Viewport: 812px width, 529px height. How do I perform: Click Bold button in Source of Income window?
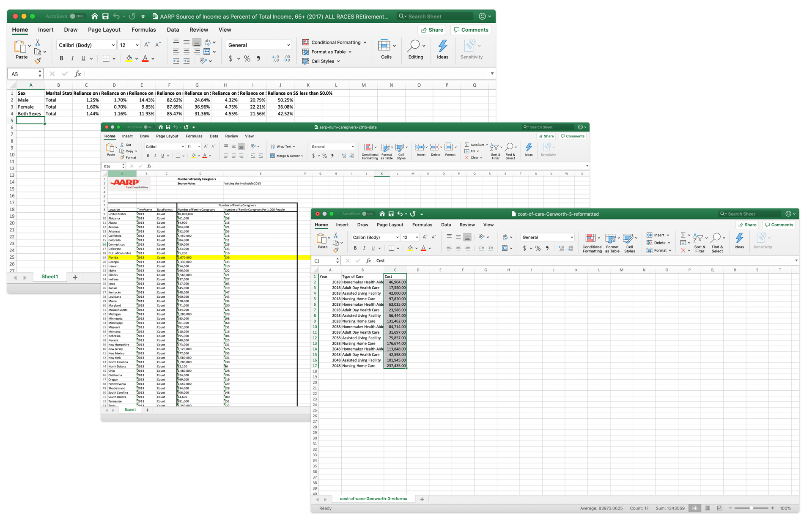click(61, 58)
